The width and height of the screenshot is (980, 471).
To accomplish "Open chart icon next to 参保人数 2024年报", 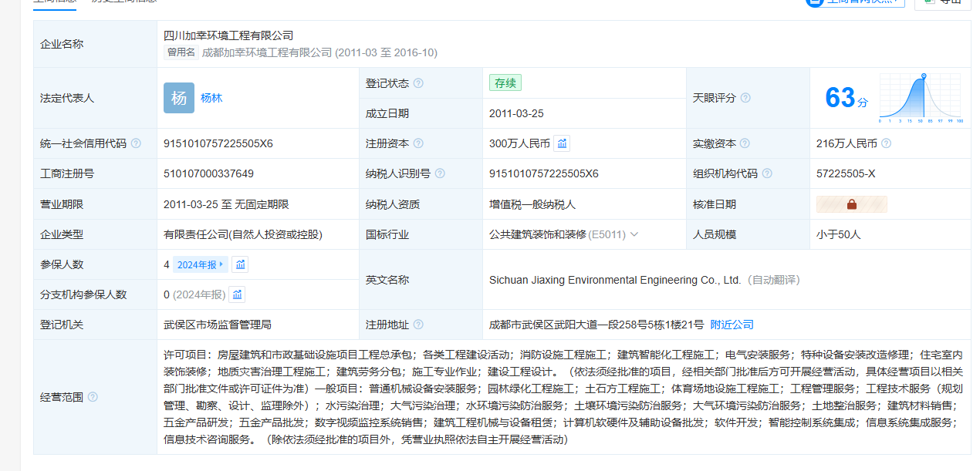I will [241, 264].
